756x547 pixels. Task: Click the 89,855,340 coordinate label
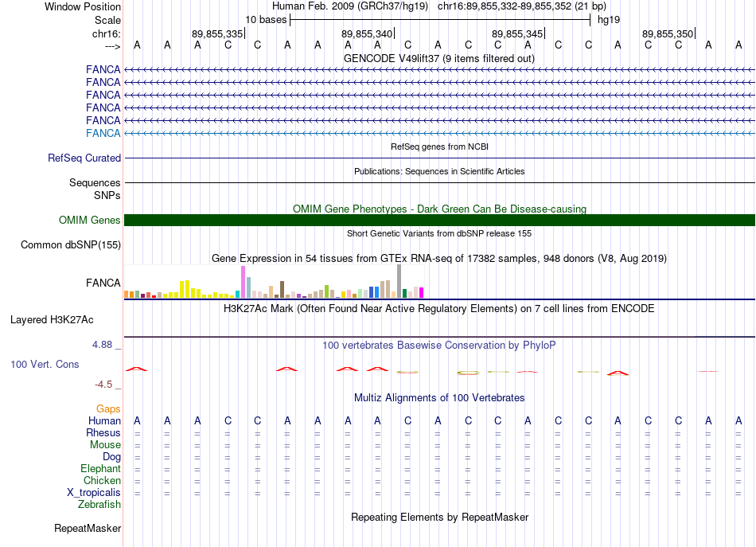(367, 33)
